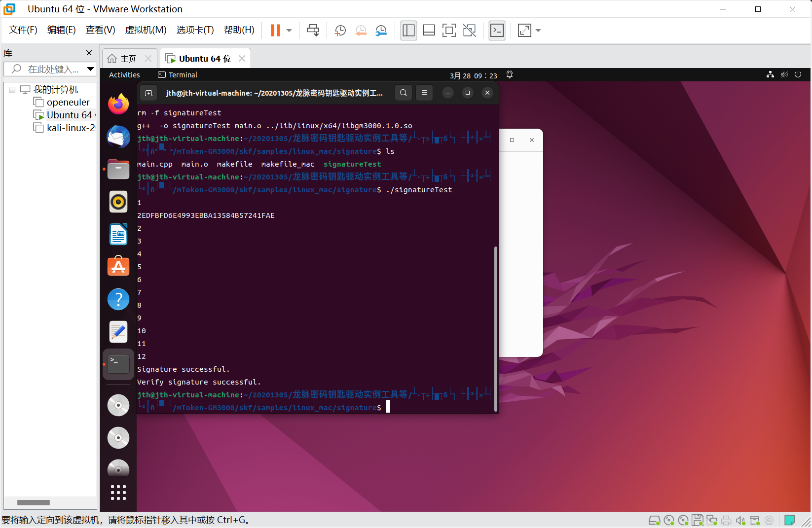
Task: Select the openeuler virtual machine
Action: 62,102
